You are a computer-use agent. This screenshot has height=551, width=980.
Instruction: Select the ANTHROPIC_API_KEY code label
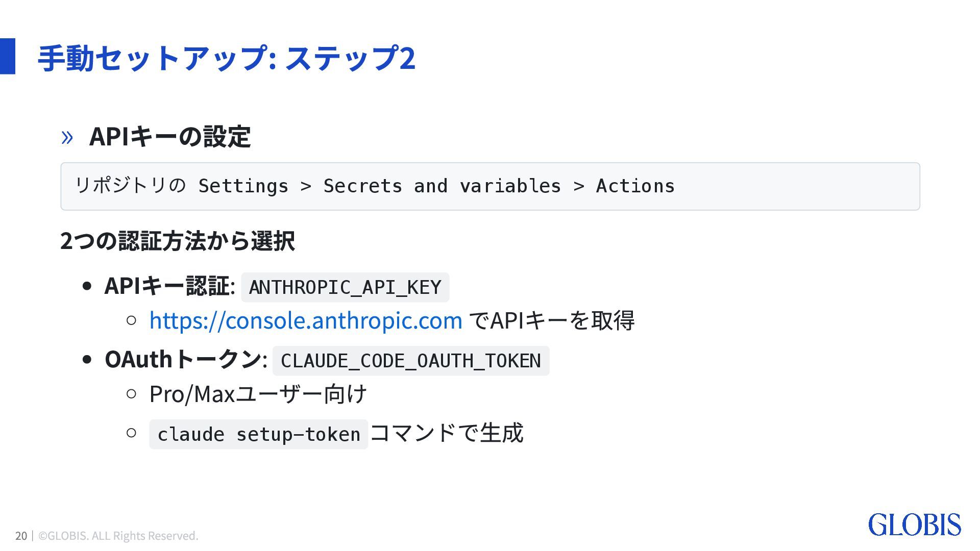pos(345,287)
